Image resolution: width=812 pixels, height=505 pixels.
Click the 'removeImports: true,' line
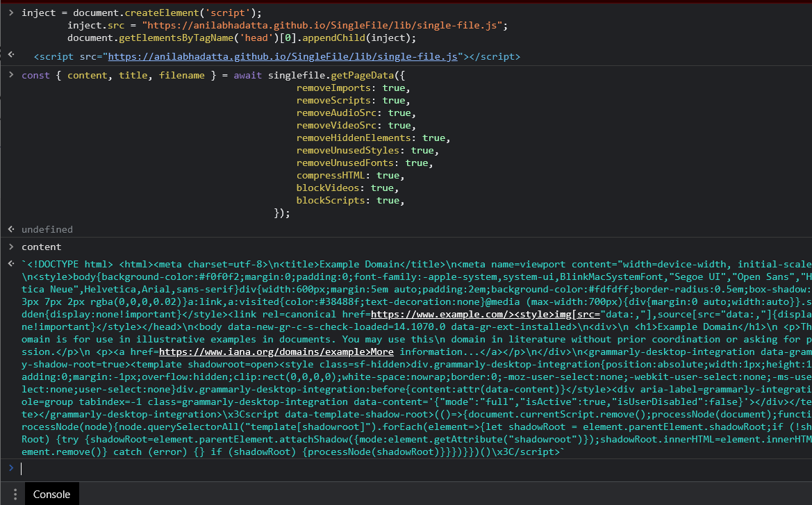coord(353,88)
